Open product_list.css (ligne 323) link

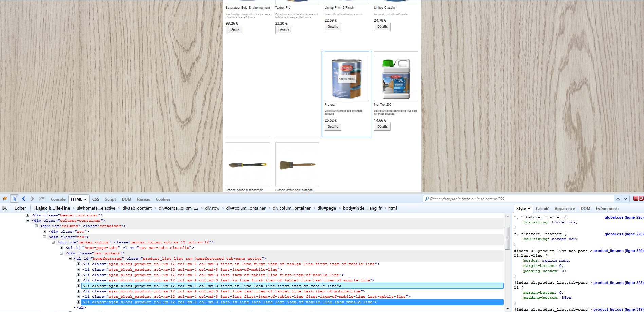[x=618, y=283]
